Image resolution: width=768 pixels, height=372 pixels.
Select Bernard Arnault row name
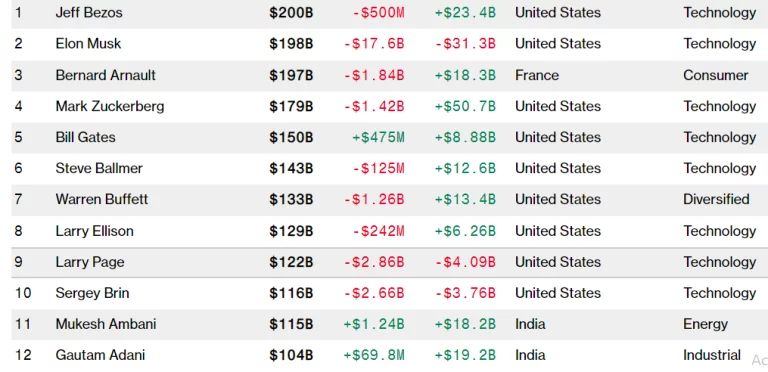click(x=105, y=75)
